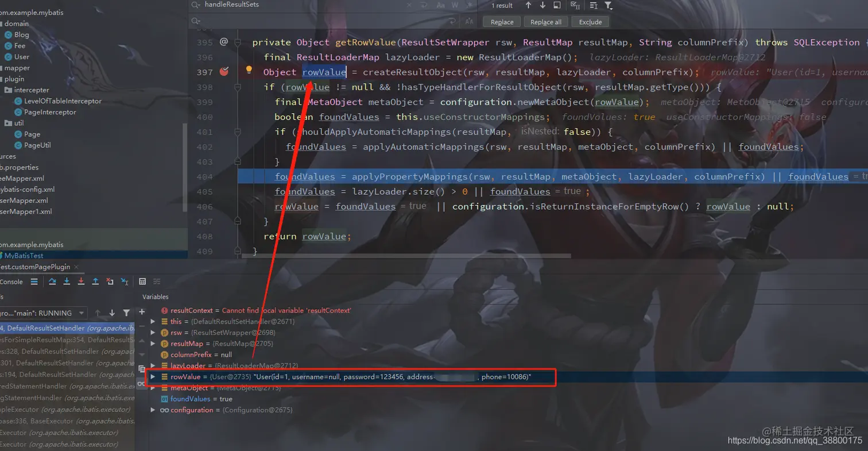Click the frames filter funnel icon
The height and width of the screenshot is (451, 868).
click(126, 313)
